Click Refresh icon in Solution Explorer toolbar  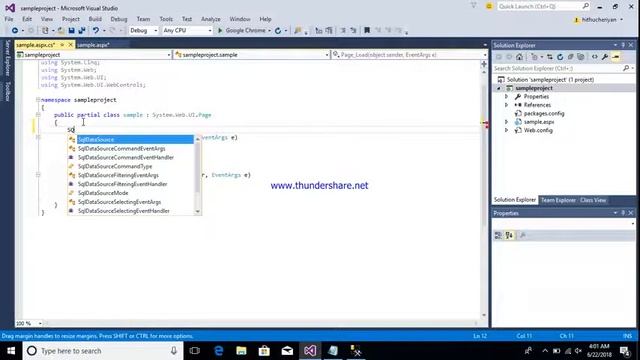tap(560, 57)
